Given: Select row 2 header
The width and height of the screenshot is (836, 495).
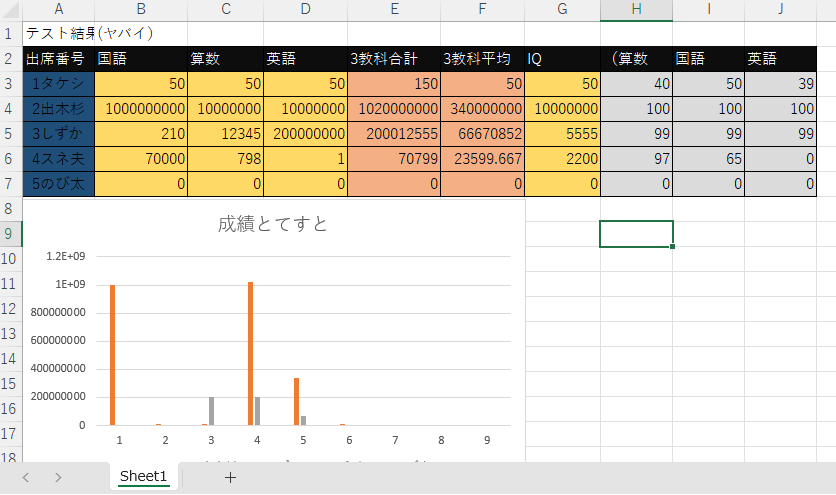Looking at the screenshot, I should [11, 59].
